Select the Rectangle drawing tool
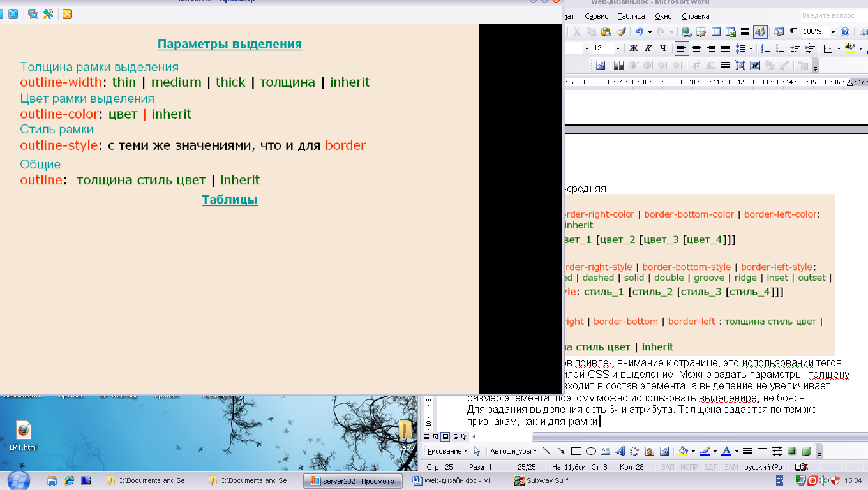The height and width of the screenshot is (490, 868). (576, 451)
